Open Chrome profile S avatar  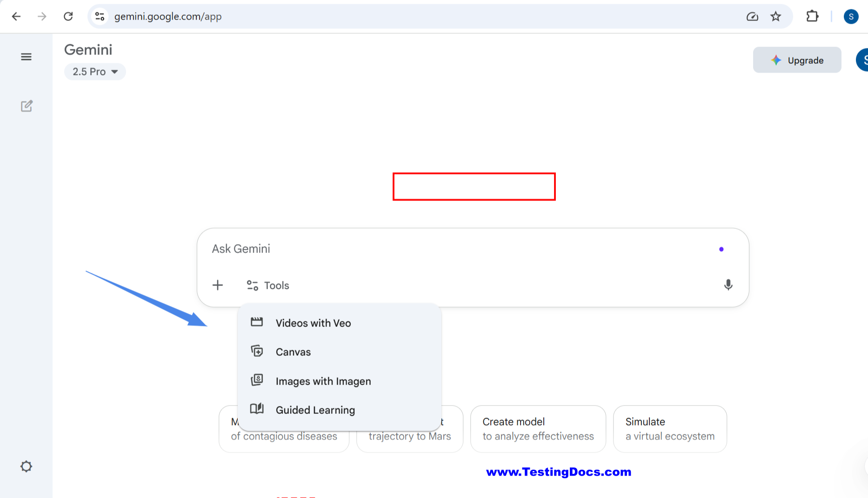point(851,17)
